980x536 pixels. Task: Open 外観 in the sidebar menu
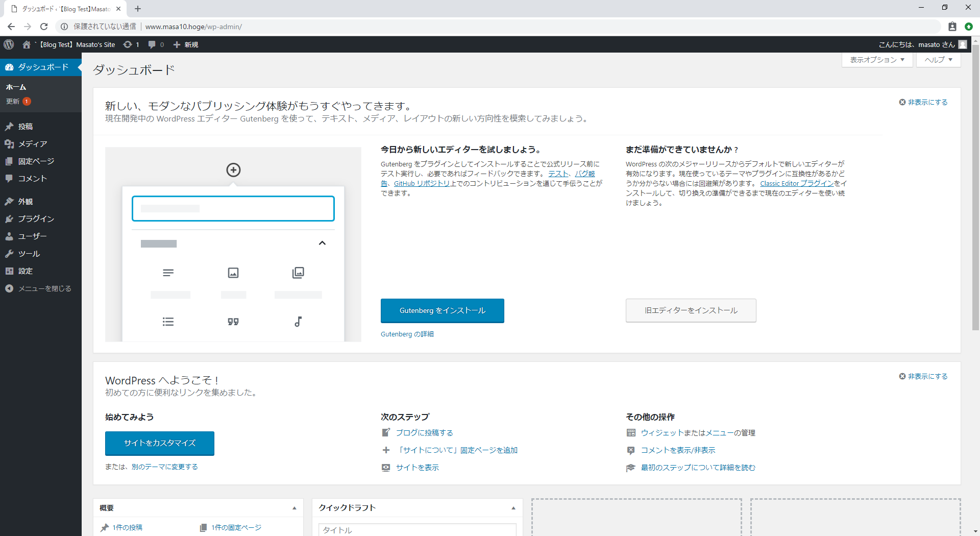(x=41, y=202)
